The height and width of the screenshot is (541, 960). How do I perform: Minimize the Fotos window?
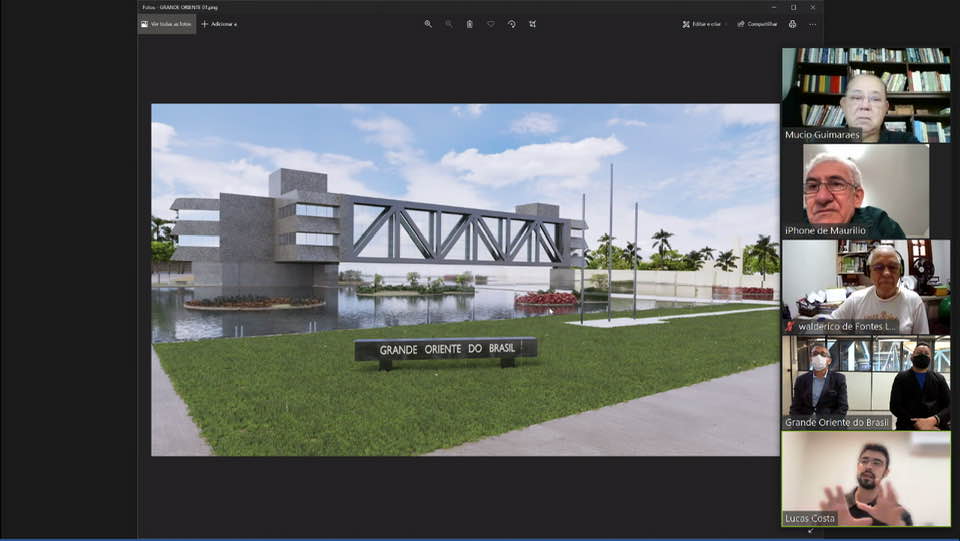click(774, 7)
